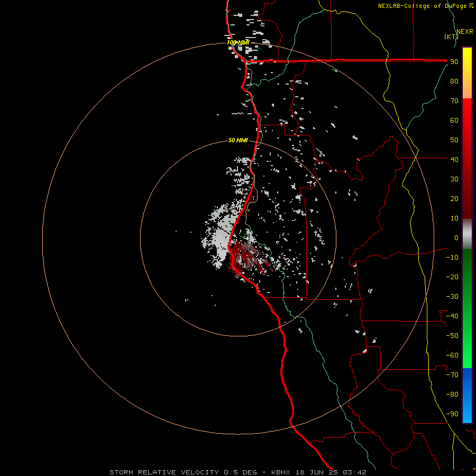
Task: Click the 03:42 timestamp in the caption
Action: (x=354, y=472)
